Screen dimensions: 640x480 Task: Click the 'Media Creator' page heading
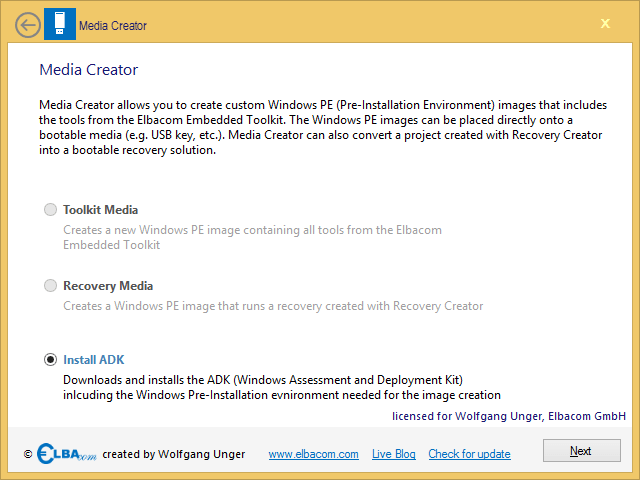89,70
